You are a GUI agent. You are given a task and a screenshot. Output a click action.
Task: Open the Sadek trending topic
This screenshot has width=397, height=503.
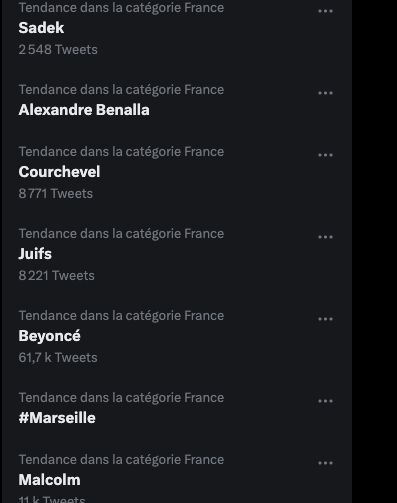pyautogui.click(x=41, y=28)
